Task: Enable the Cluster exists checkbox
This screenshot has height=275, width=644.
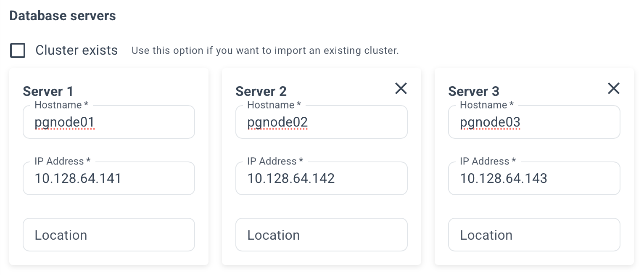Action: pos(18,50)
